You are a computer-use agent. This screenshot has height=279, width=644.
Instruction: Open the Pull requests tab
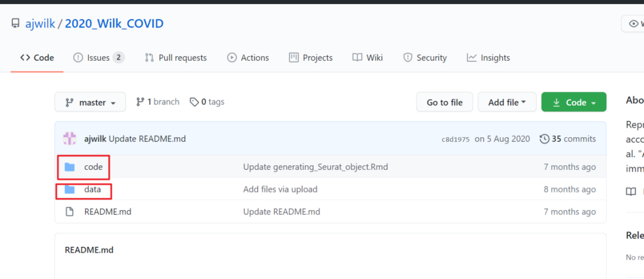(x=176, y=58)
